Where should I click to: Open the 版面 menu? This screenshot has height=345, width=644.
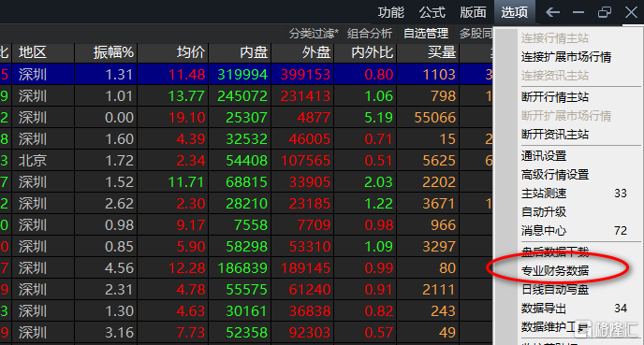click(473, 12)
